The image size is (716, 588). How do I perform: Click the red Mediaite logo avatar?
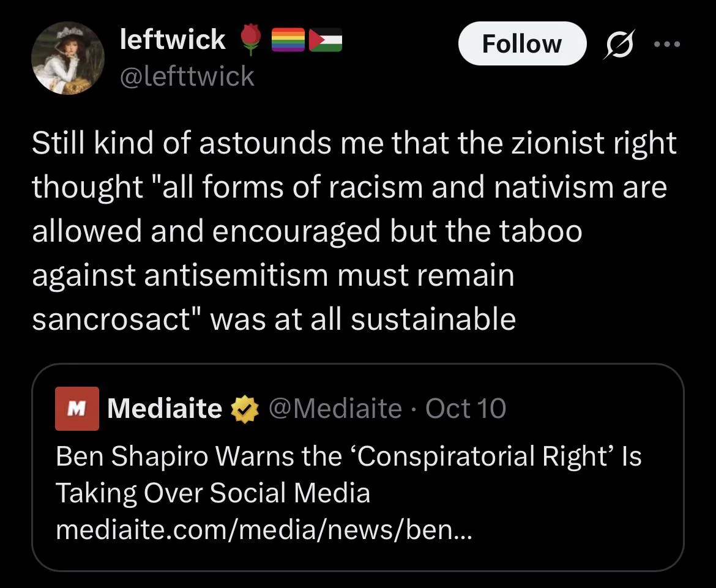click(77, 408)
